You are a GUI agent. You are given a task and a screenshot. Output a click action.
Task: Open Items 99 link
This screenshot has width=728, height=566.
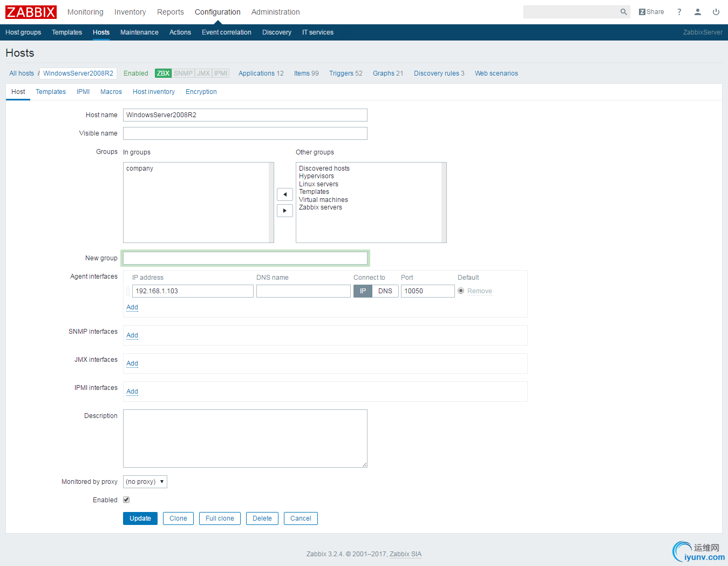[x=307, y=73]
